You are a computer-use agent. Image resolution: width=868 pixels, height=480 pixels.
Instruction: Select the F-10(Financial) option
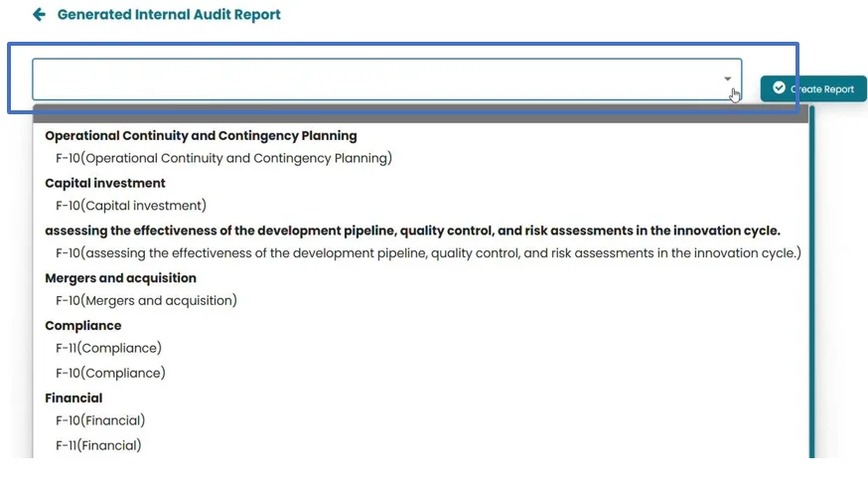(100, 420)
